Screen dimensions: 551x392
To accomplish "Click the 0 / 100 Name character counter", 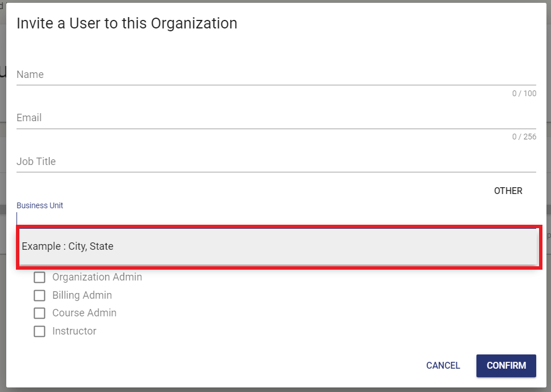I will [524, 93].
